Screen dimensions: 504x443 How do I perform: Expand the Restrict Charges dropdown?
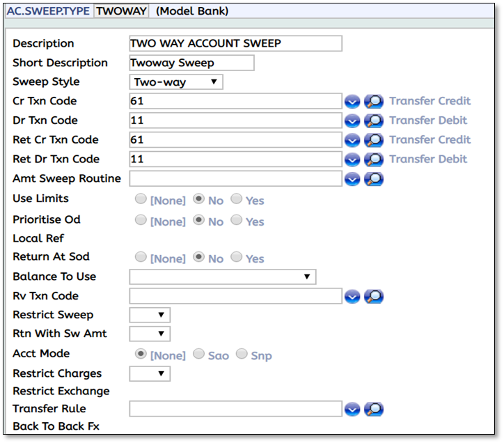point(150,374)
